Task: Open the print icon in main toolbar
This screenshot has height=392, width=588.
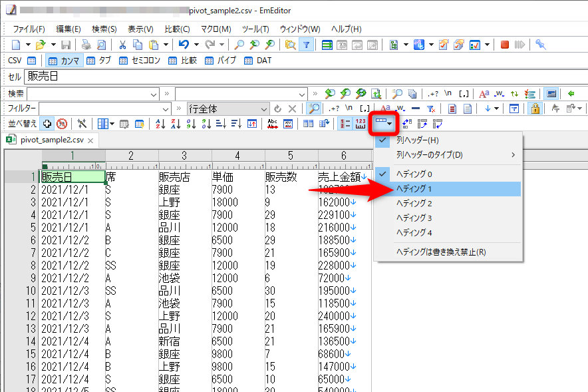Action: (x=85, y=45)
